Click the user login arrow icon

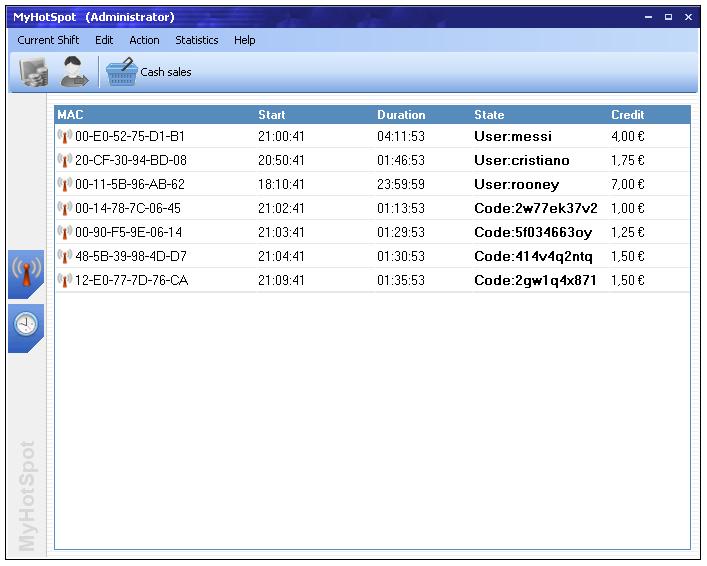click(74, 71)
